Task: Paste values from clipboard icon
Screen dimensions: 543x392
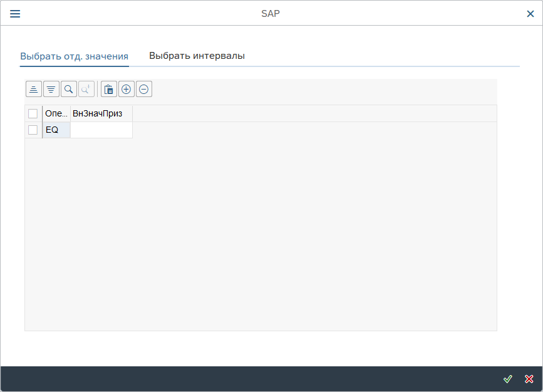Action: coord(109,90)
